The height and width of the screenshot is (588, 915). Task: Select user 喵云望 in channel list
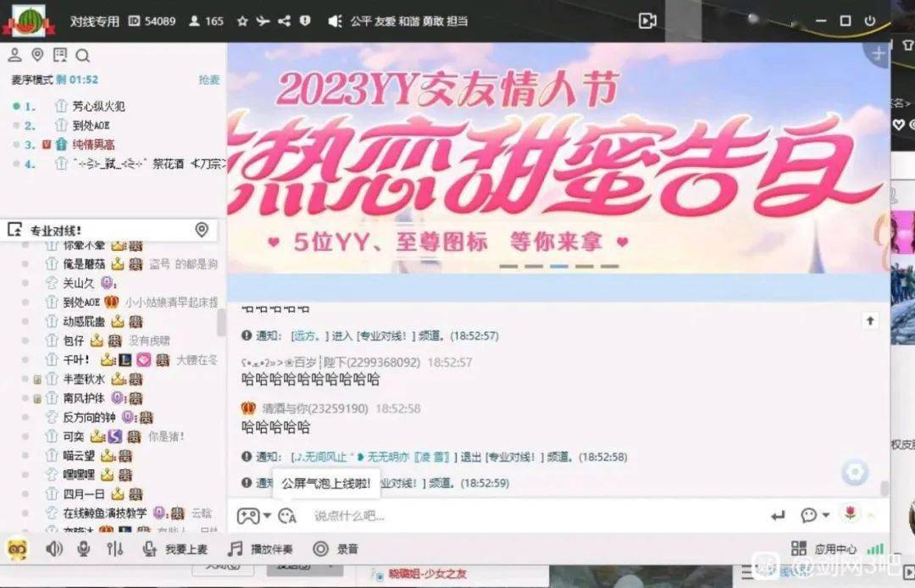point(79,456)
